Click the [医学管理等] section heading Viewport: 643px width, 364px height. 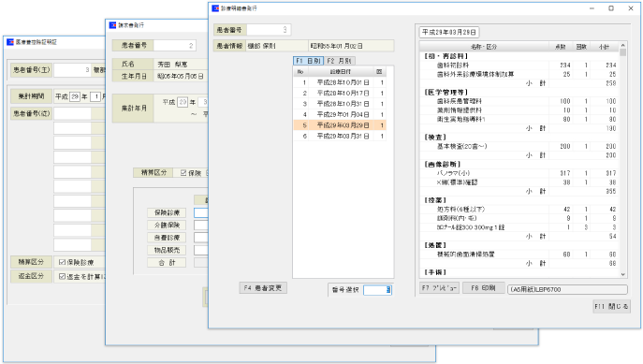tap(446, 93)
